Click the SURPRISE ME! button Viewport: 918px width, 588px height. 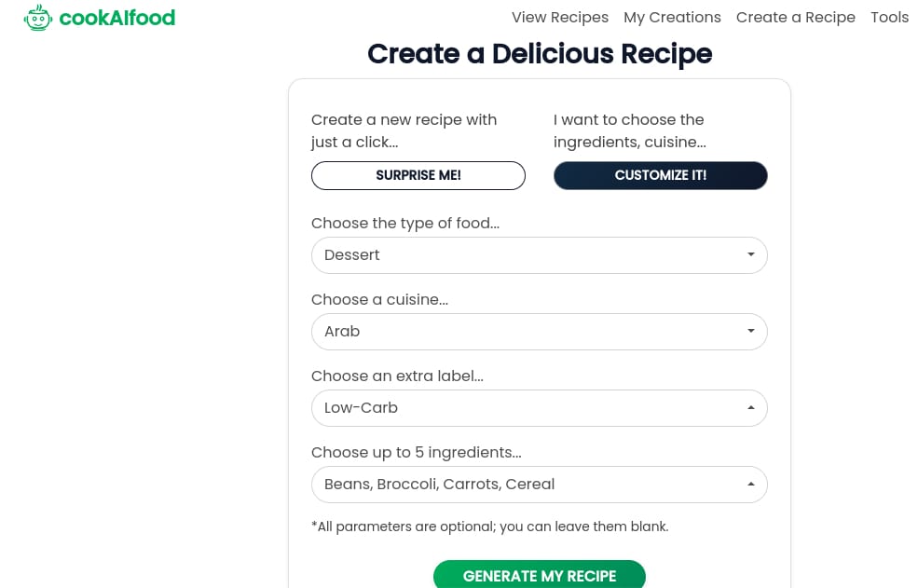click(418, 175)
